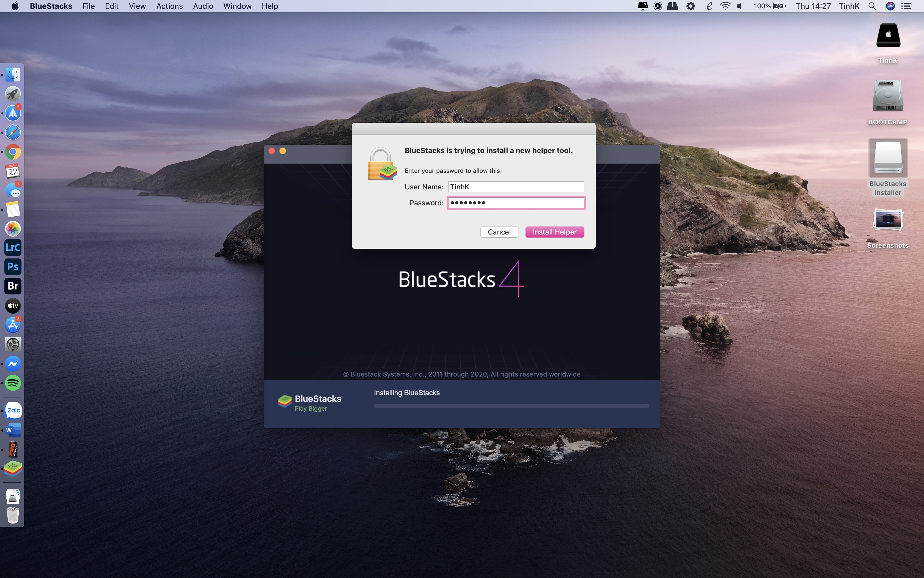The height and width of the screenshot is (578, 924).
Task: Minimize BlueStacks installer with yellow button
Action: 282,151
